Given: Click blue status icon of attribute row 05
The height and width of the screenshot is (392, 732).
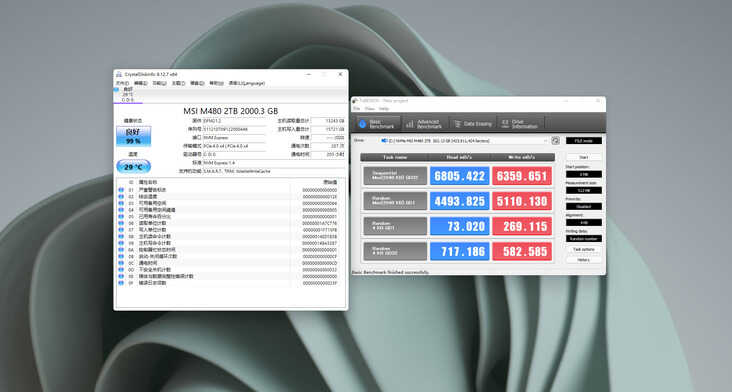Looking at the screenshot, I should pyautogui.click(x=121, y=217).
